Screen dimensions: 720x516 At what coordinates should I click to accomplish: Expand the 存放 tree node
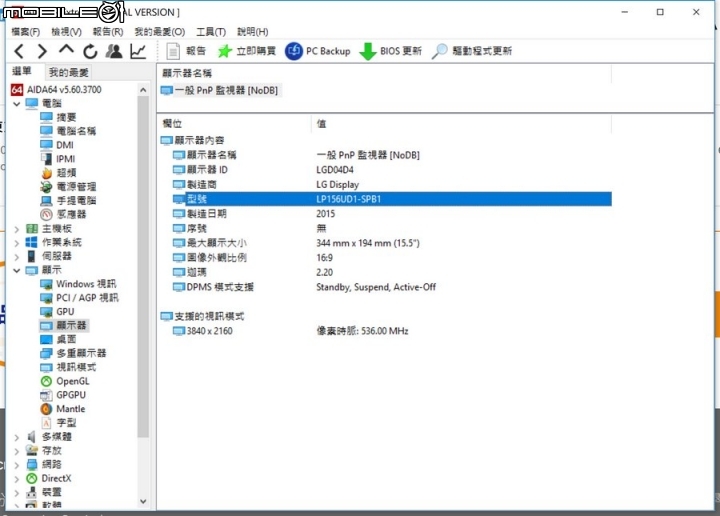(17, 451)
